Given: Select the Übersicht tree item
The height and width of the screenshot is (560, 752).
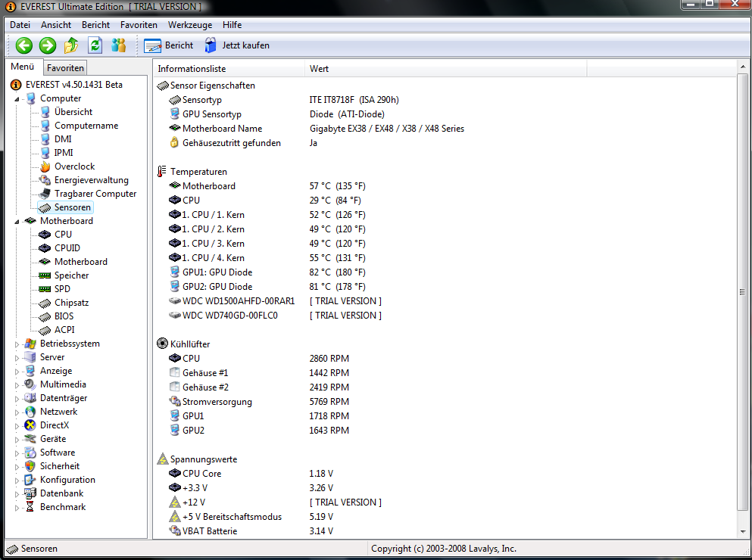Looking at the screenshot, I should [x=73, y=112].
